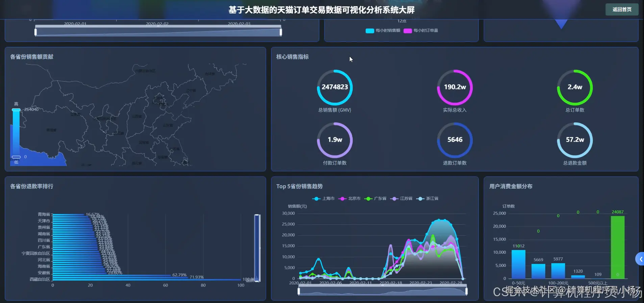Toggle the 每小时销售额 legend series
The height and width of the screenshot is (303, 644).
click(383, 30)
